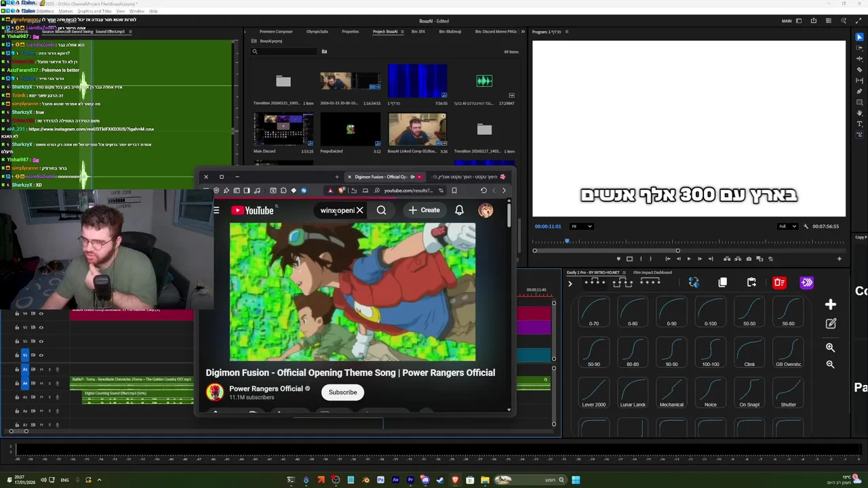
Task: Open the YouTube hamburger guide menu
Action: click(216, 210)
